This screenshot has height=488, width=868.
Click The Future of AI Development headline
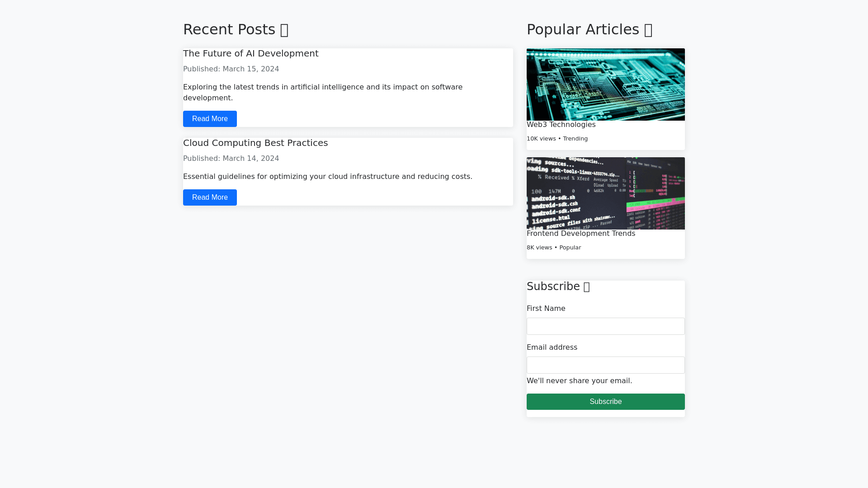point(250,53)
